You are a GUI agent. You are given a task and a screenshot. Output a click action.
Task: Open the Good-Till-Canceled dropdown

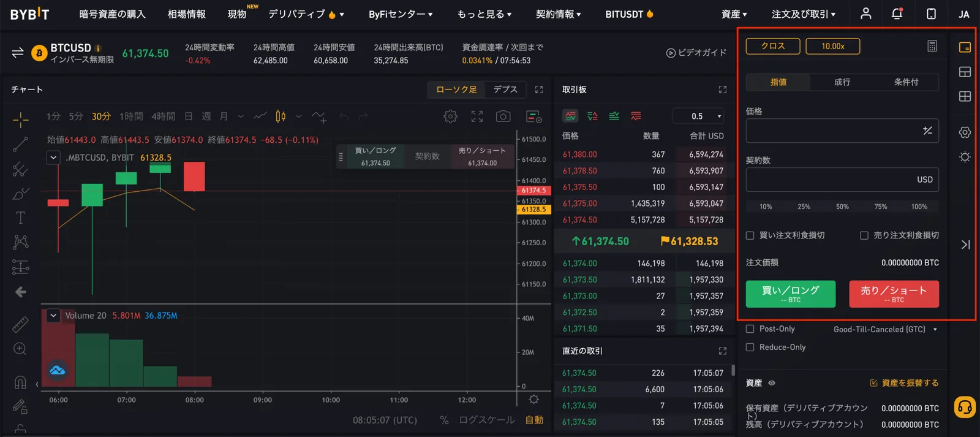click(x=886, y=329)
